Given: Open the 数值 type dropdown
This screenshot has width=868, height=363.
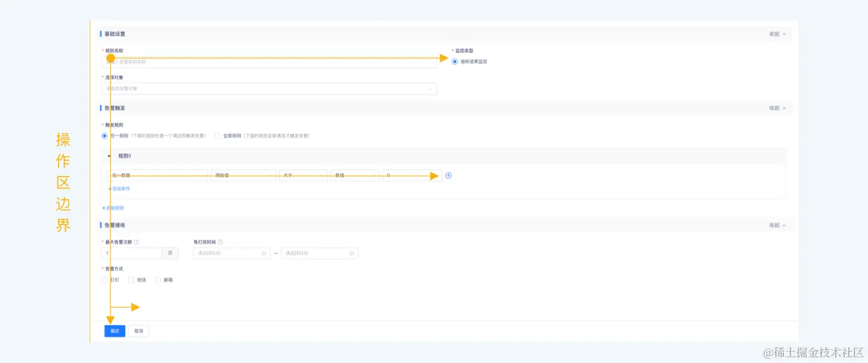Looking at the screenshot, I should click(x=355, y=175).
